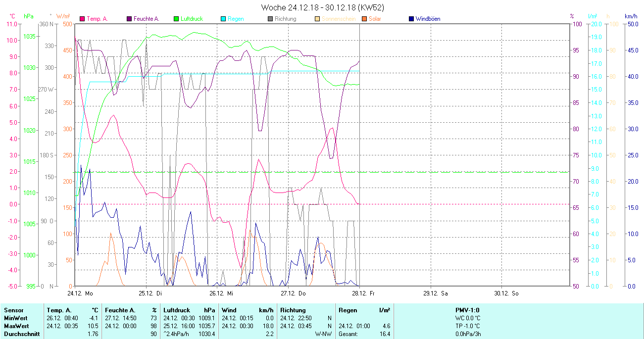
Task: Select the Windböen legend label
Action: (428, 19)
